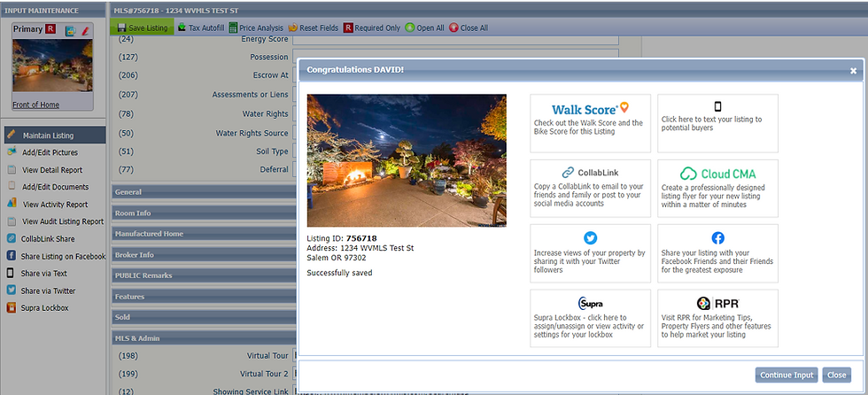868x395 pixels.
Task: Click the Save Listing toolbar button
Action: coord(142,27)
